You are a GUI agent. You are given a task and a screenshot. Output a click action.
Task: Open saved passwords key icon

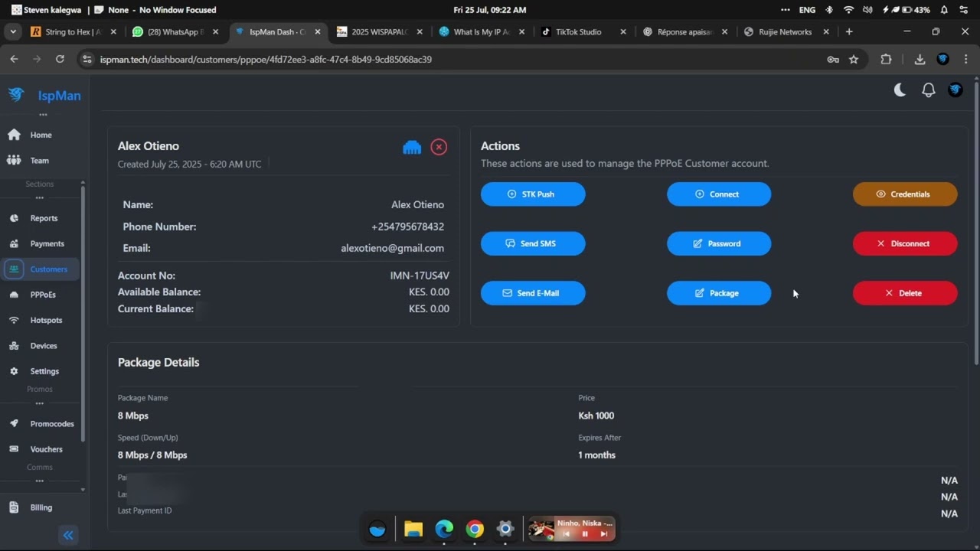coord(833,59)
